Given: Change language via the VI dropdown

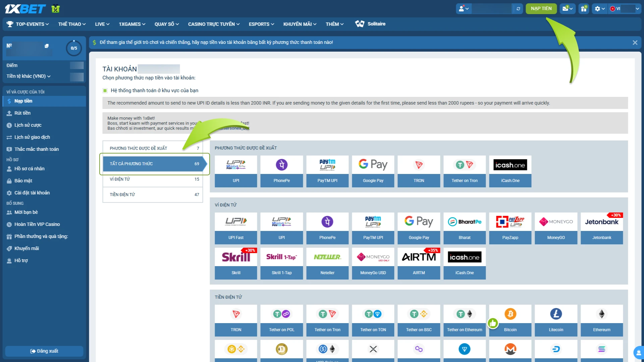Looking at the screenshot, I should tap(625, 9).
